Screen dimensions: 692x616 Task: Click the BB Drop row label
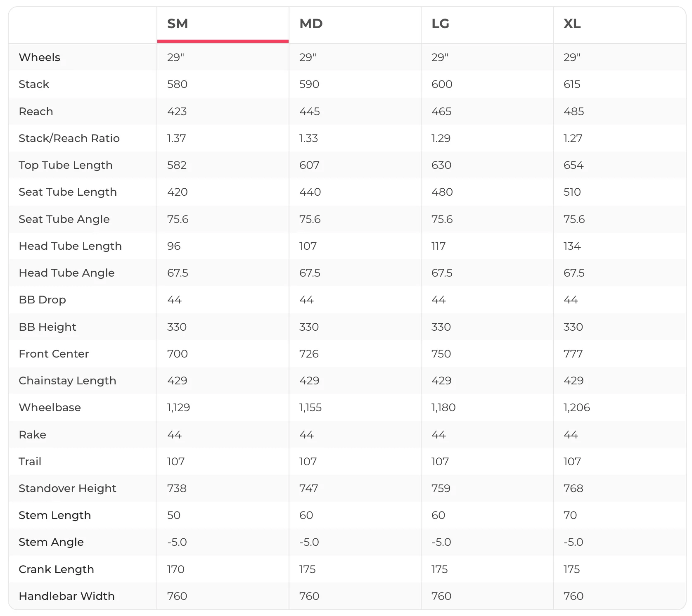tap(42, 300)
